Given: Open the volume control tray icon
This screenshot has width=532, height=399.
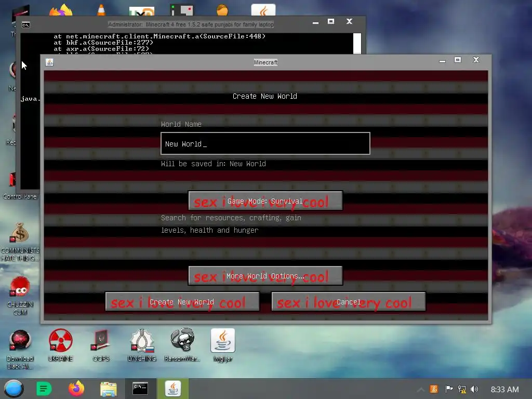Looking at the screenshot, I should coord(475,389).
